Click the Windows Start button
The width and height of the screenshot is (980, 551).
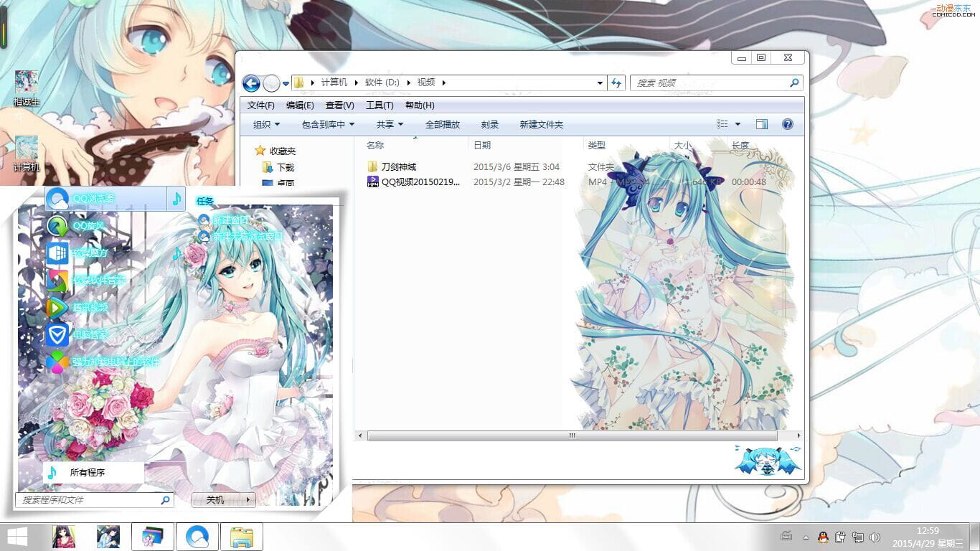17,537
